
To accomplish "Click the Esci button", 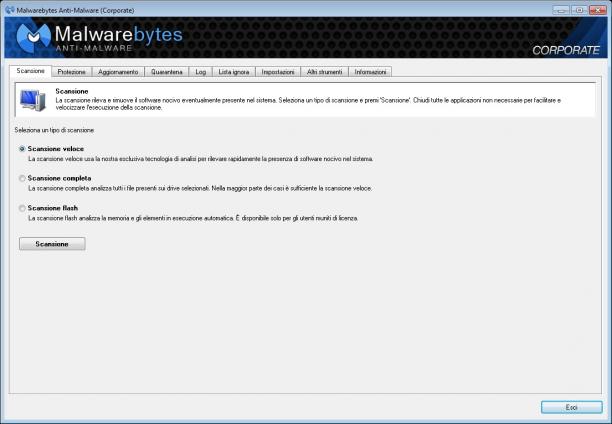I will coord(571,407).
